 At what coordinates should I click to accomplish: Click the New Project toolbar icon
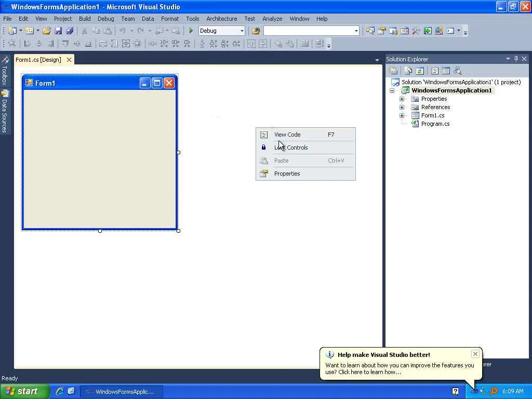point(12,31)
